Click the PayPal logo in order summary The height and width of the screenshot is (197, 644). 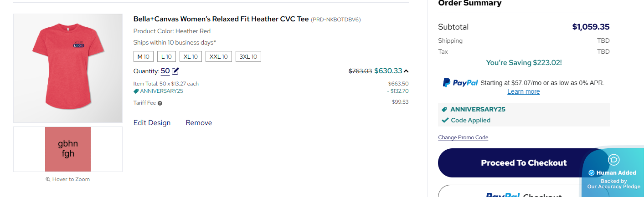(460, 83)
